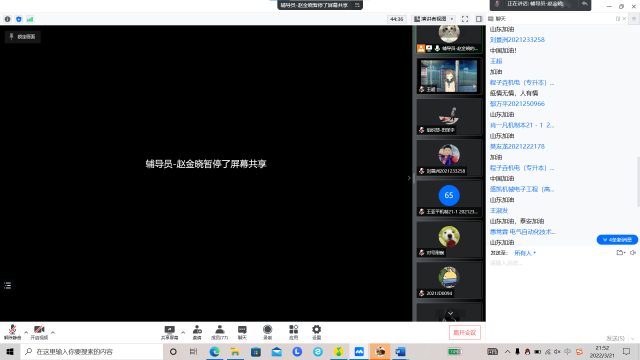640x360 pixels.
Task: Open the Chat (聊天) toolbar icon
Action: coord(242,333)
